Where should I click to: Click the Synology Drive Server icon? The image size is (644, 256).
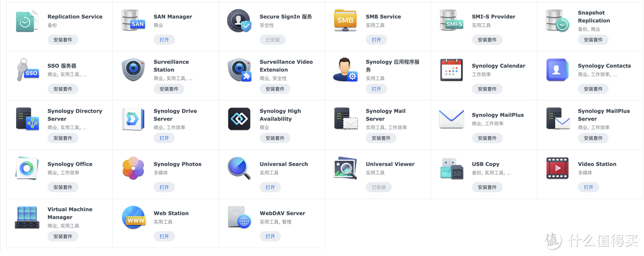[133, 119]
